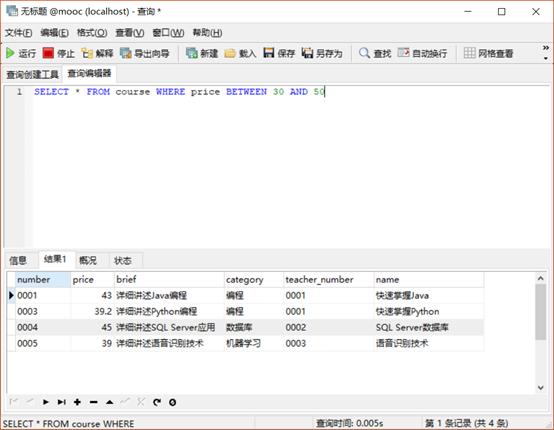The height and width of the screenshot is (430, 554).
Task: Stop query execution with the red Stop icon
Action: click(x=59, y=53)
